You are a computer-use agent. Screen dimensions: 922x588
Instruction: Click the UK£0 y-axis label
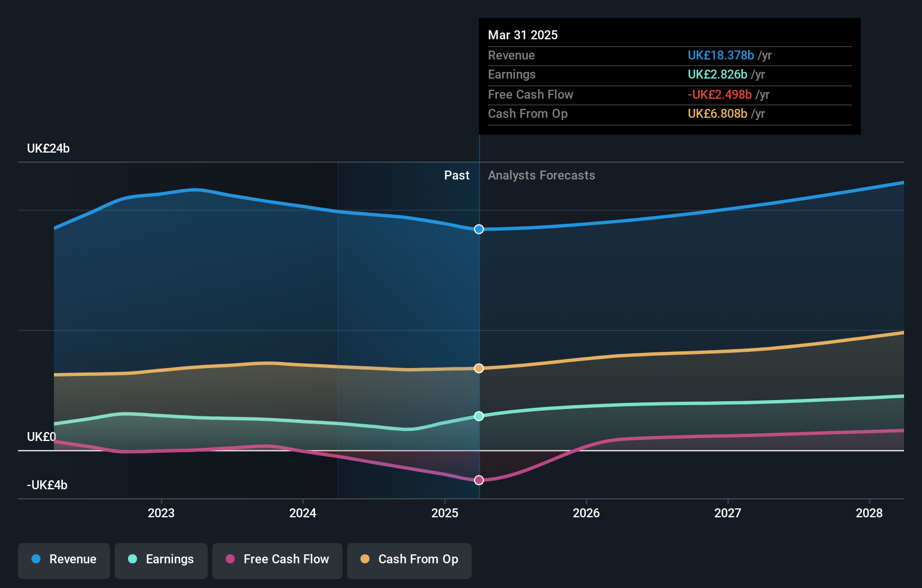(x=42, y=437)
